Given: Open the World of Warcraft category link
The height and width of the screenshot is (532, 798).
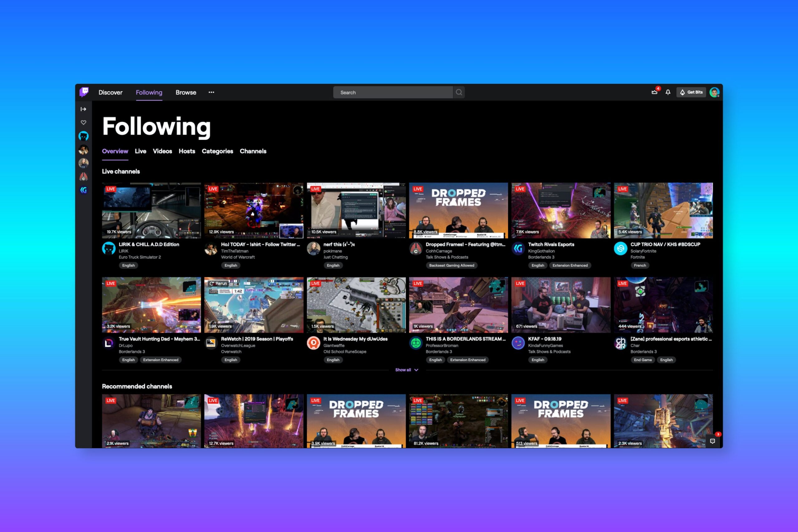Looking at the screenshot, I should pos(238,257).
